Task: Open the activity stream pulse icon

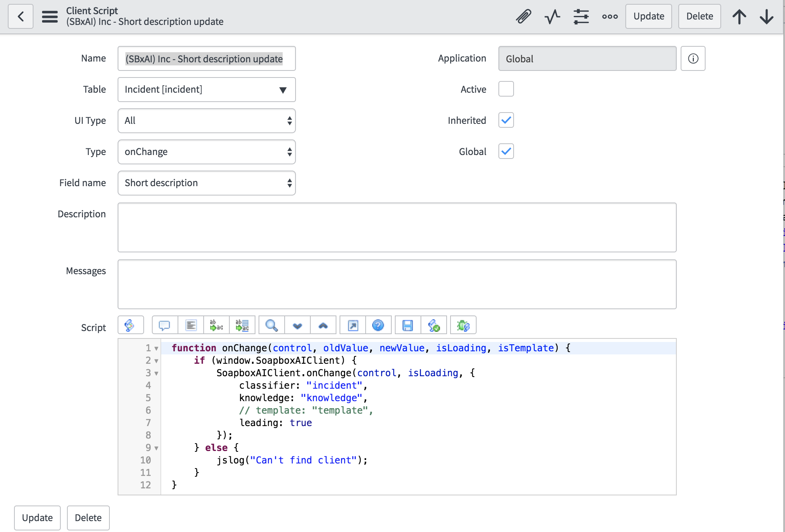Action: pyautogui.click(x=552, y=16)
